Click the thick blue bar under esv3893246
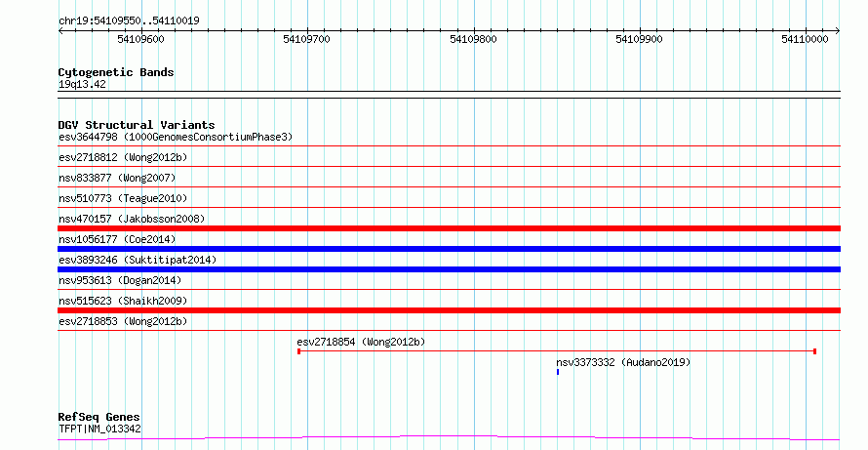868x450 pixels. point(449,269)
